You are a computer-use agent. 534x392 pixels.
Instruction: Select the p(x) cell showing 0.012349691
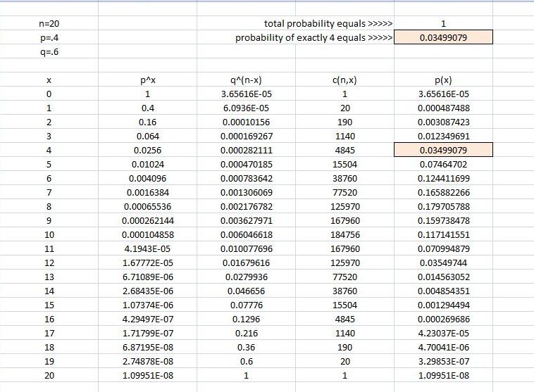click(x=443, y=136)
